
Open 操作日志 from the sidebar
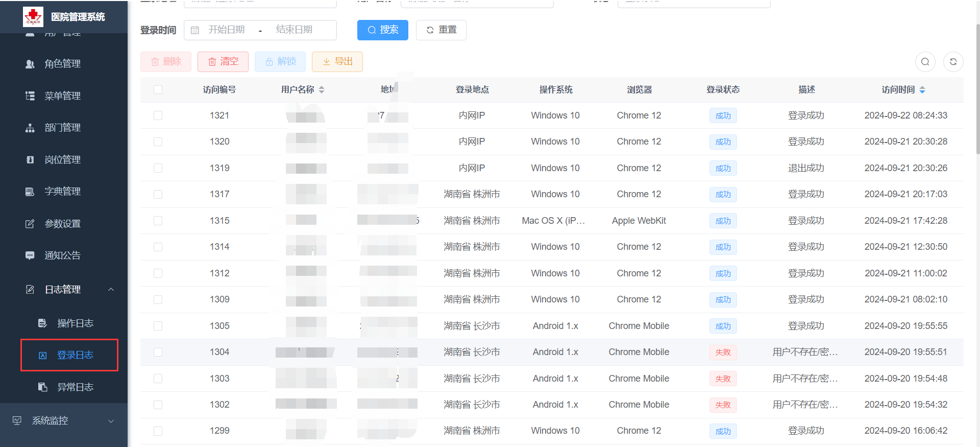click(75, 323)
